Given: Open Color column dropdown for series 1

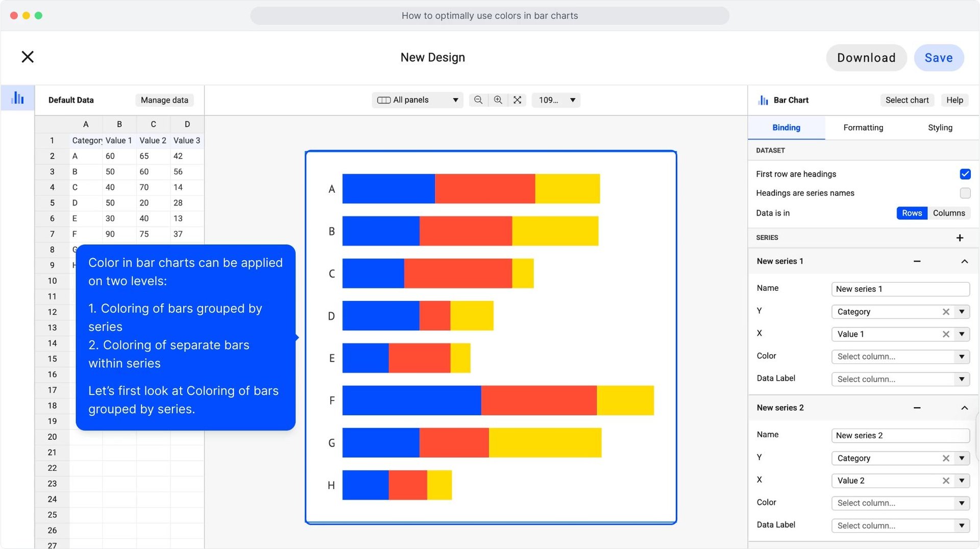Looking at the screenshot, I should tap(900, 357).
